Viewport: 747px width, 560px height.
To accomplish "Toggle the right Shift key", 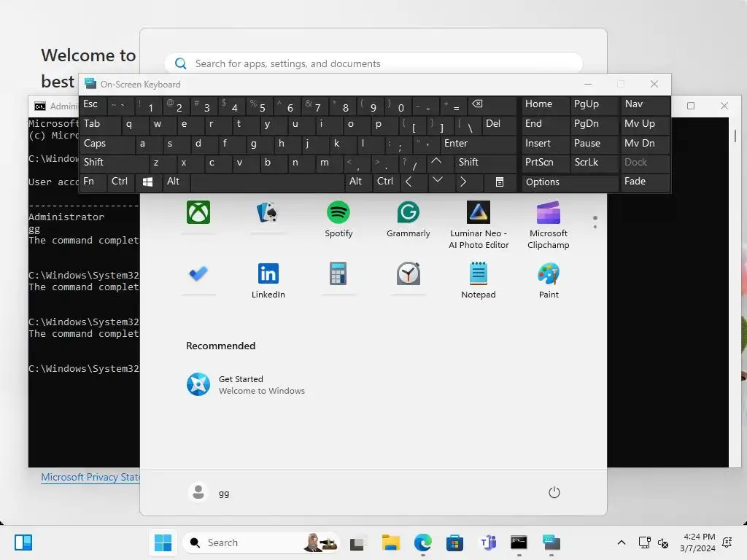I will (485, 163).
